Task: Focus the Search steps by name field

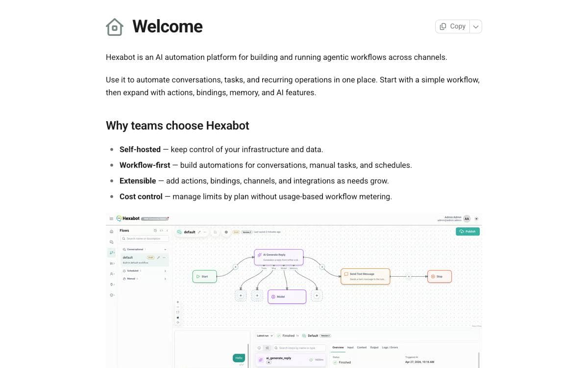Action: (x=299, y=348)
